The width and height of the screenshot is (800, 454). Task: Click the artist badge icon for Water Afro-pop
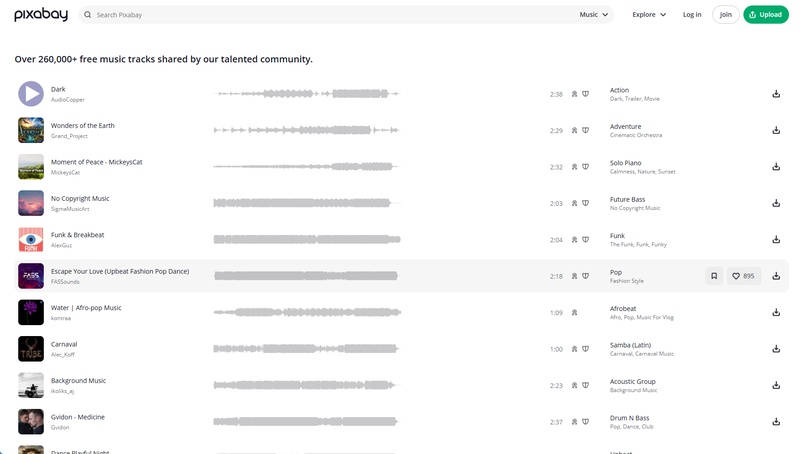click(574, 313)
